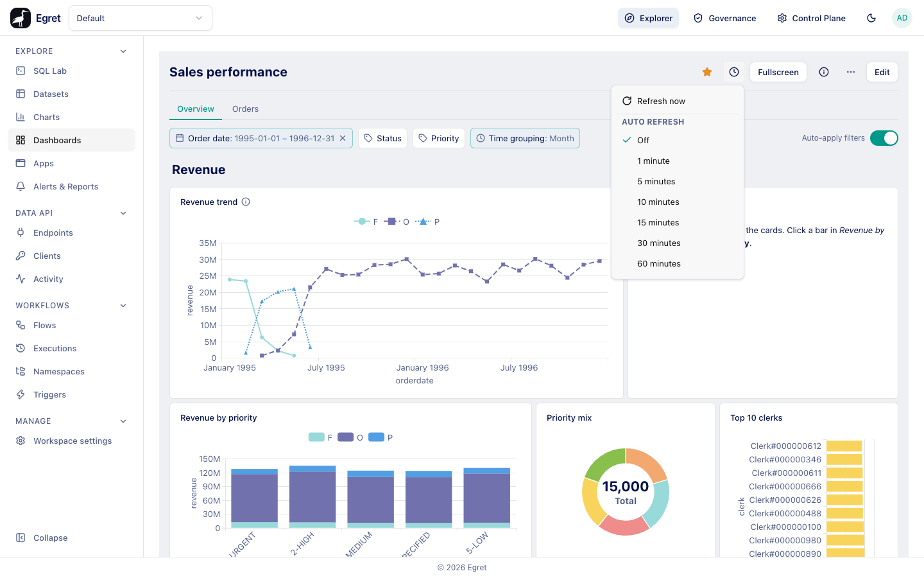Click the Edit dashboard button
Screen dimensions: 924x578
pyautogui.click(x=882, y=72)
